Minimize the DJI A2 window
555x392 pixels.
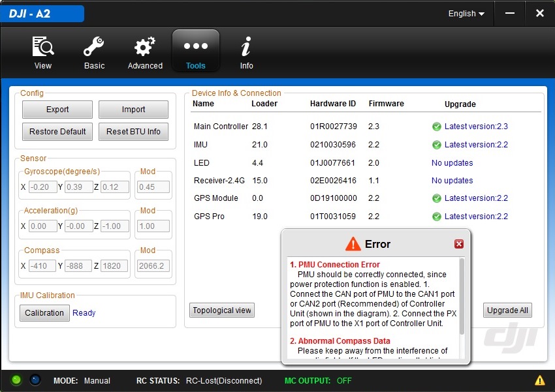click(510, 14)
